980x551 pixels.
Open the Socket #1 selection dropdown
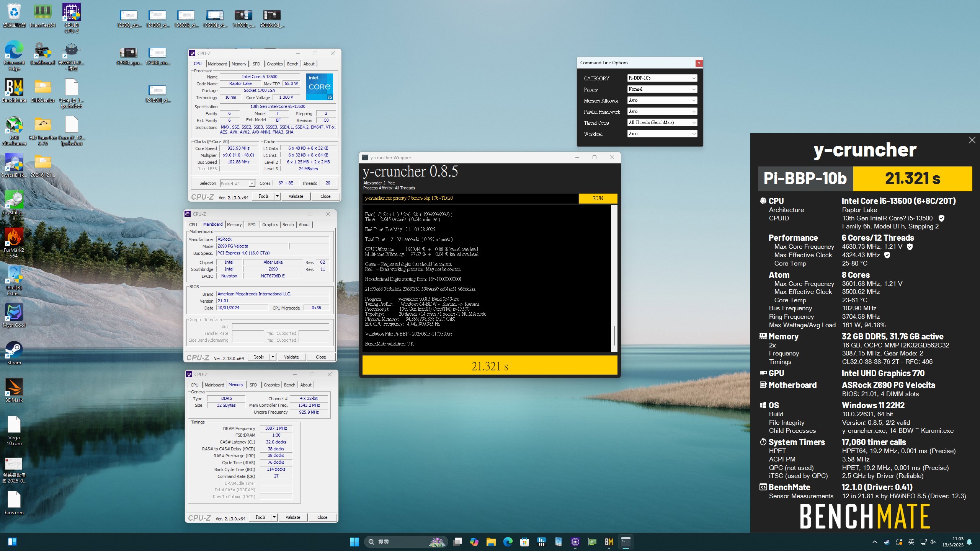pyautogui.click(x=237, y=183)
